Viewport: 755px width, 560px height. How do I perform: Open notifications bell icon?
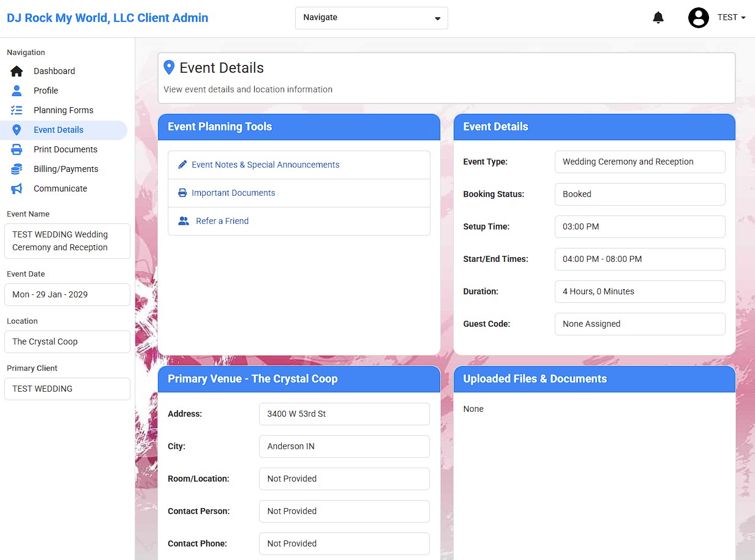click(x=658, y=18)
